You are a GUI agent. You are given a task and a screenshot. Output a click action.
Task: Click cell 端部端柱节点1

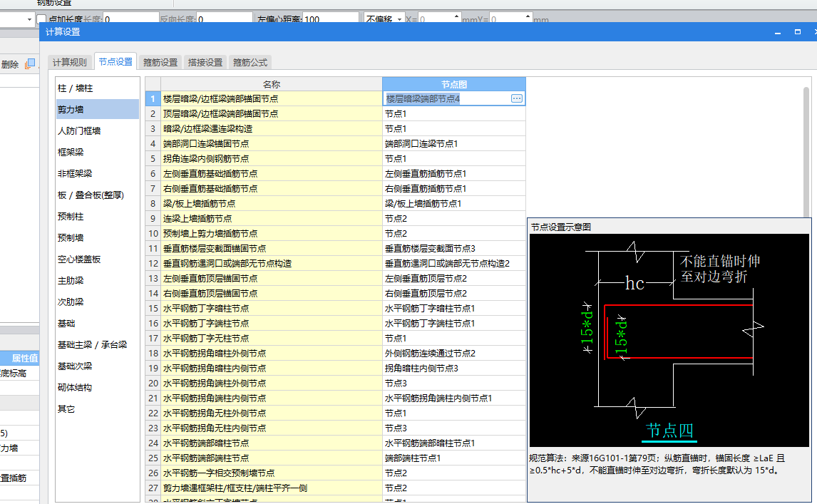click(454, 458)
